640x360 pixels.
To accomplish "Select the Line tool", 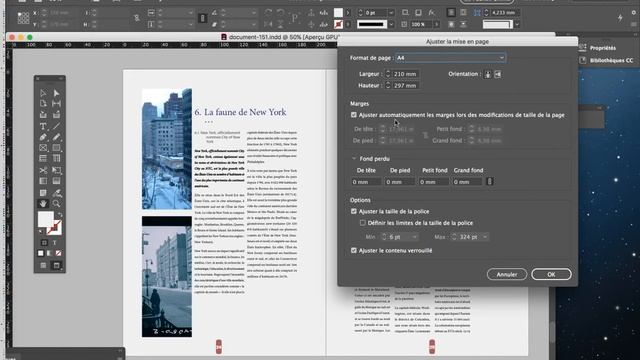I will tap(56, 126).
